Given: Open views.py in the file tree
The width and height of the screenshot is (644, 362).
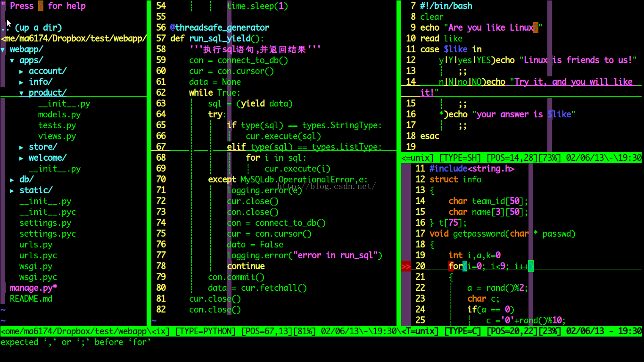Looking at the screenshot, I should [x=57, y=136].
